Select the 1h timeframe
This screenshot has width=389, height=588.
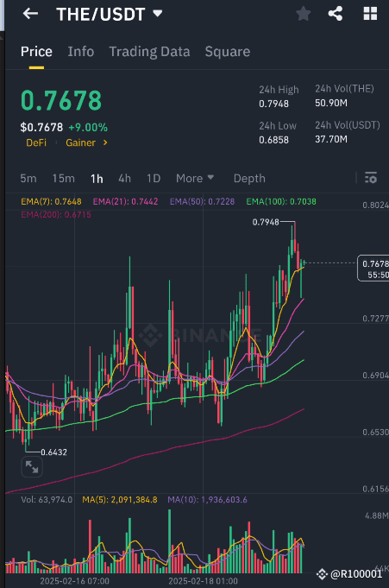point(97,179)
